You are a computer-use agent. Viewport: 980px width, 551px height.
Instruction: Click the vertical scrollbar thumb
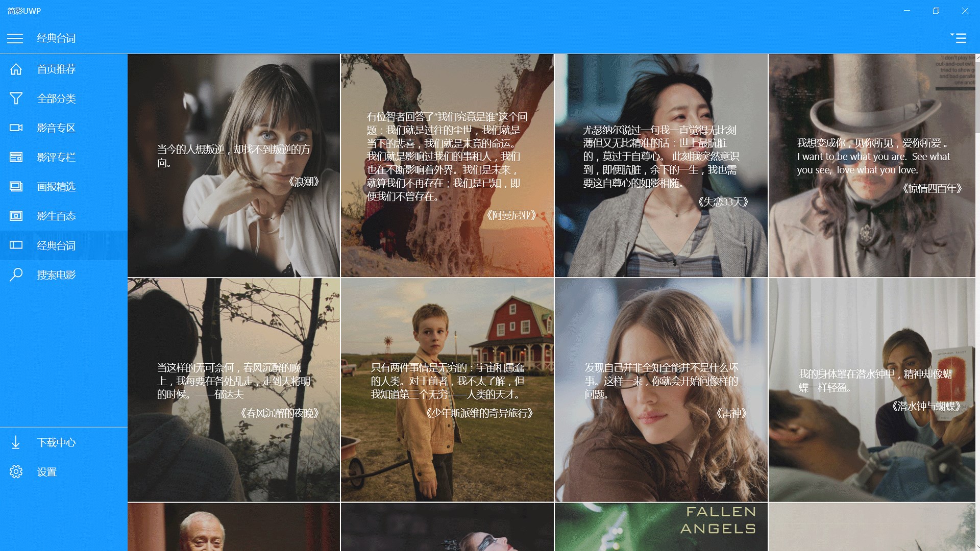pyautogui.click(x=977, y=97)
